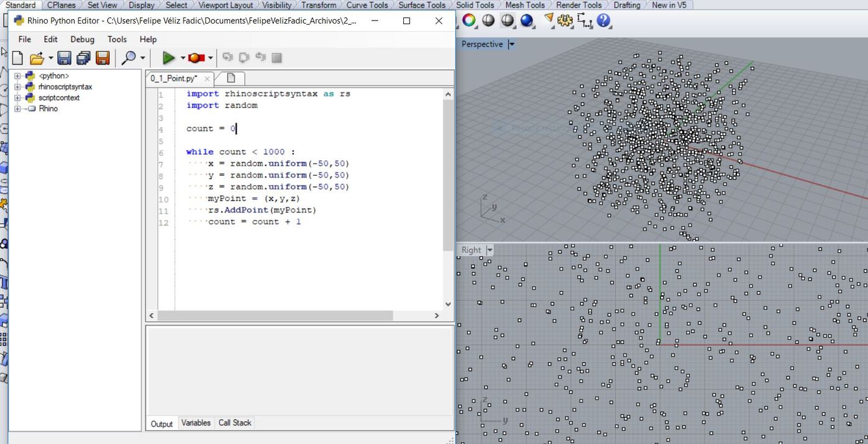Close the 0_1_Point.py tab

click(207, 79)
